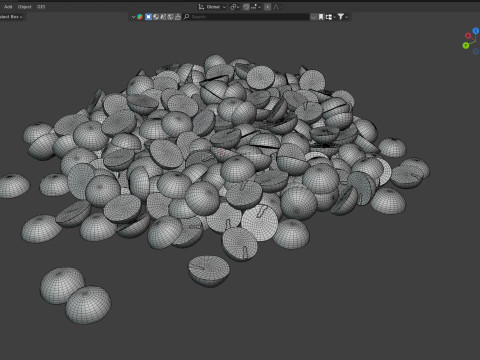Open the GIS menu
Image resolution: width=480 pixels, height=360 pixels.
tap(41, 7)
